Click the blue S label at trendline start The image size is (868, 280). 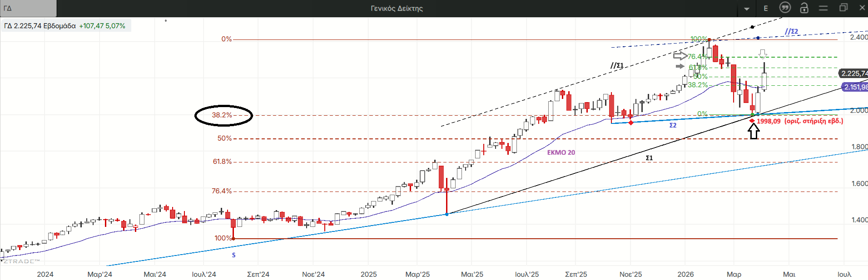234,255
